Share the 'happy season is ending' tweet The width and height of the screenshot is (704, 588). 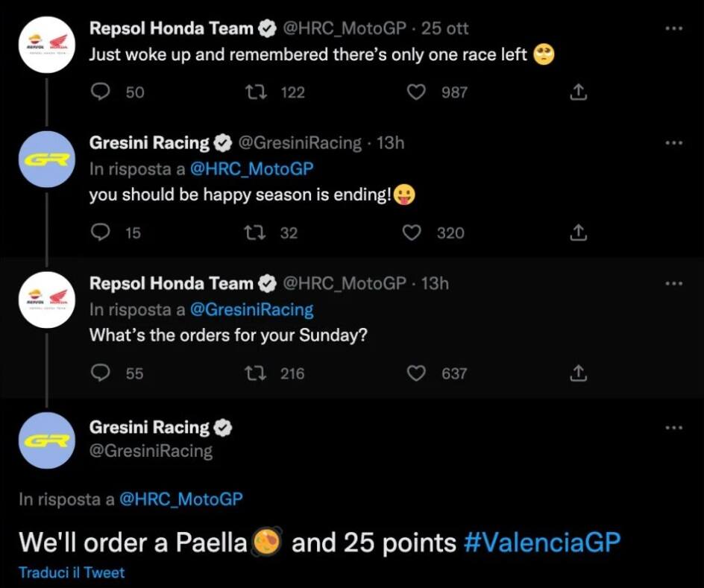[578, 233]
